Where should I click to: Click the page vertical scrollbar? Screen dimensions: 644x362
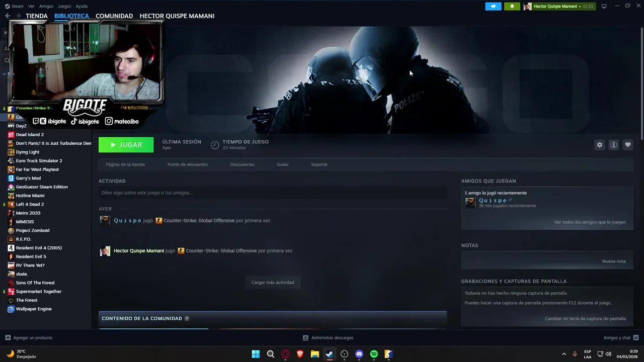point(641,83)
